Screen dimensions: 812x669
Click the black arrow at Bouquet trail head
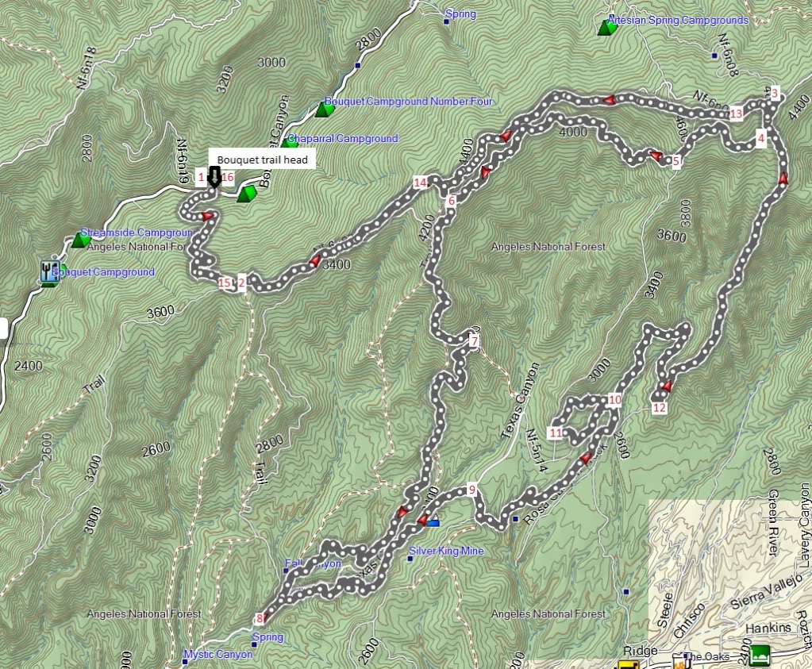[214, 178]
